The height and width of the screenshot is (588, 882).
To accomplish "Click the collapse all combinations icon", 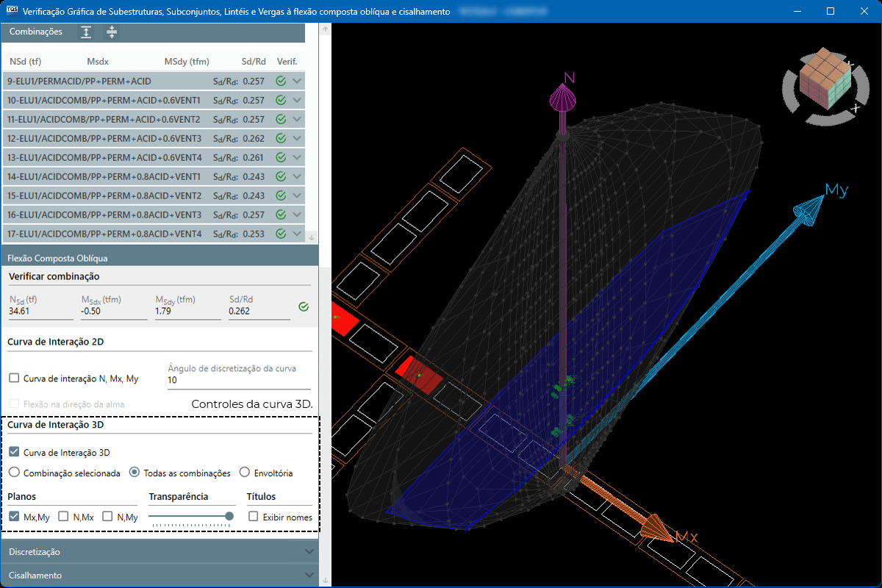I will [111, 32].
